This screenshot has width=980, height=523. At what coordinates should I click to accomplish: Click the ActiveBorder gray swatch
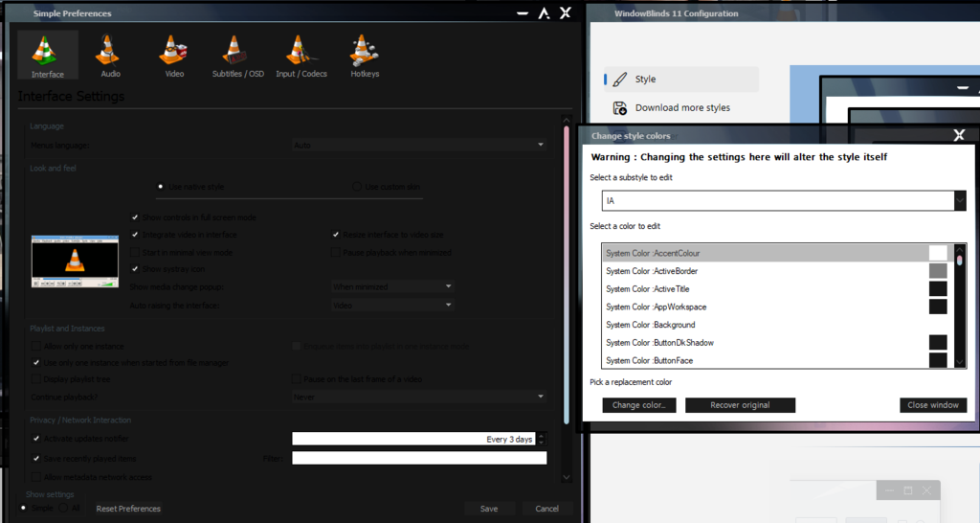click(938, 271)
